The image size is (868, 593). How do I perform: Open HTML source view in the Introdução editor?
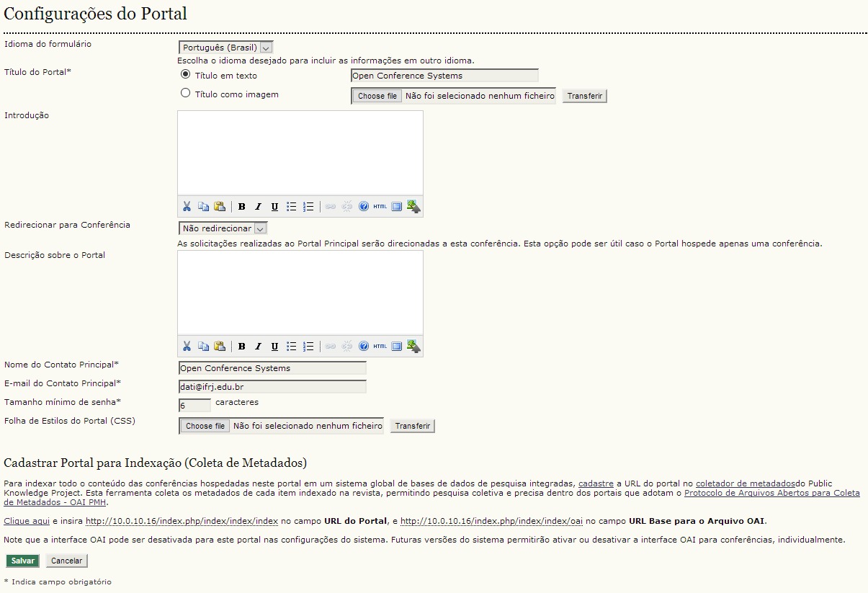point(380,207)
